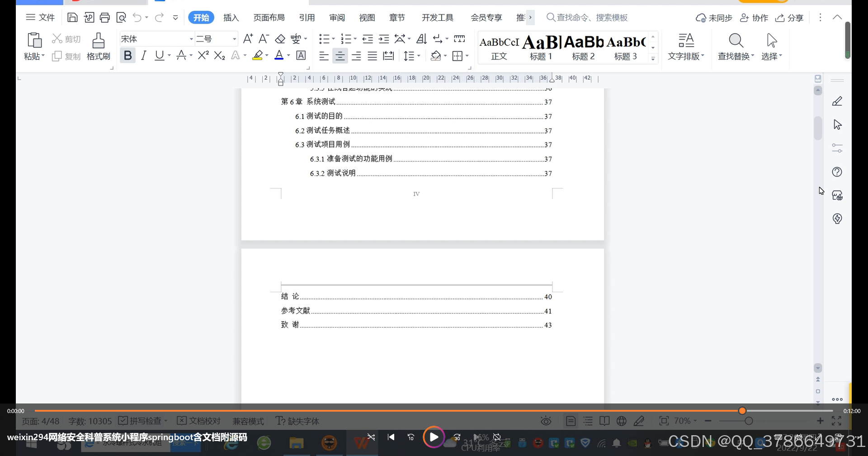Image resolution: width=868 pixels, height=456 pixels.
Task: Switch to the 开发工具 tab
Action: (x=438, y=17)
